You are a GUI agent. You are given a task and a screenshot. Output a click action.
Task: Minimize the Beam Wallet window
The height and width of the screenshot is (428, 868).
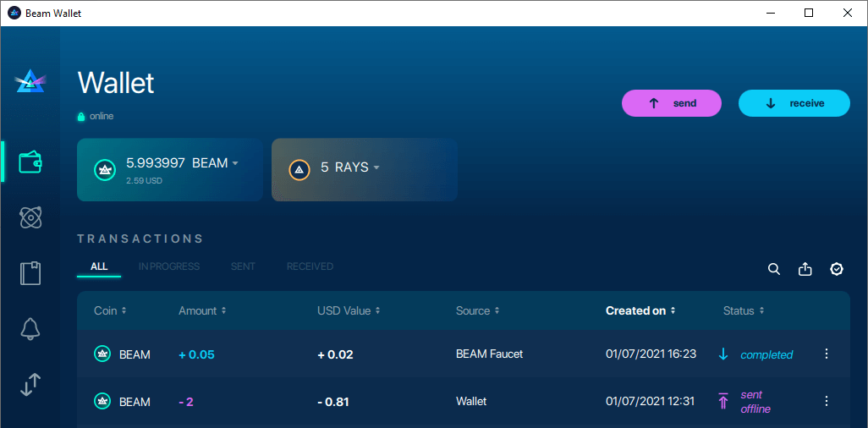click(x=770, y=13)
